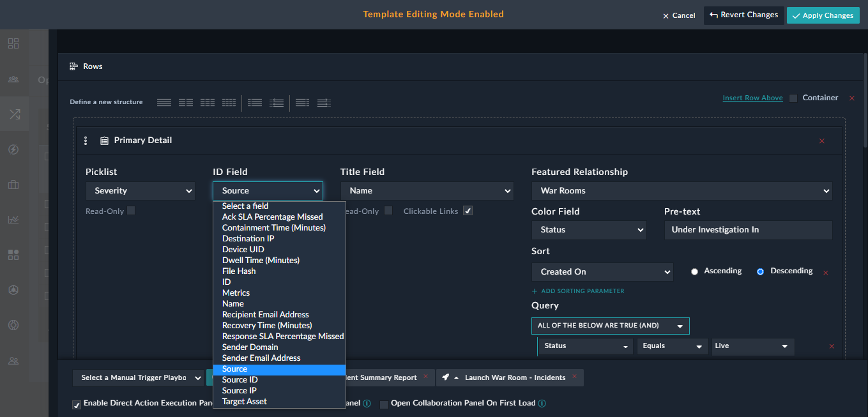Click the Insert Row Above link

tap(752, 98)
